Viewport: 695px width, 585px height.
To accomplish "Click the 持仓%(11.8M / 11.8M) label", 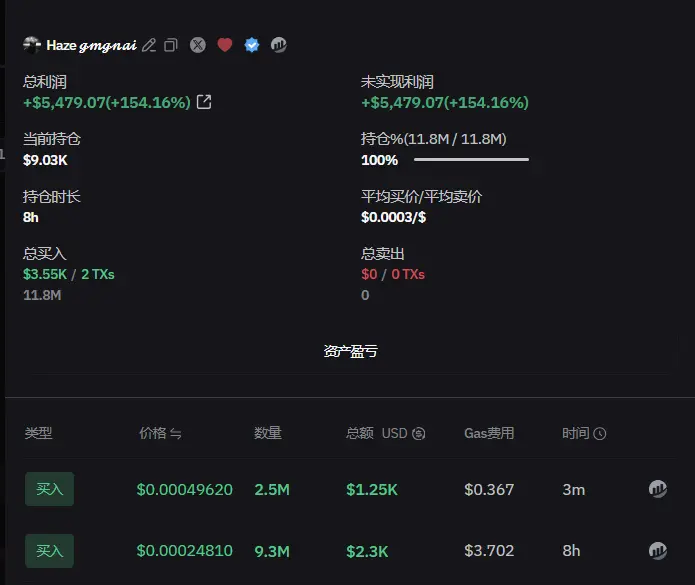I will [433, 139].
